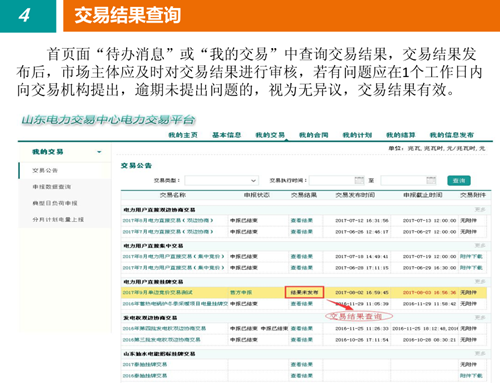Collapse the 我的交易 sidebar header arrow

[x=99, y=152]
